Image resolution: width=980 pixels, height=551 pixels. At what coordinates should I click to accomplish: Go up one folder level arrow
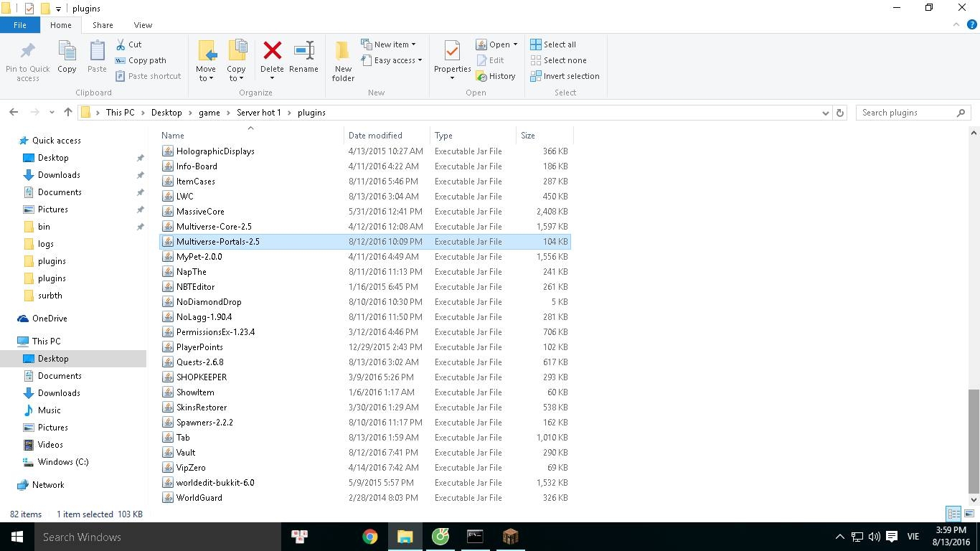[68, 113]
